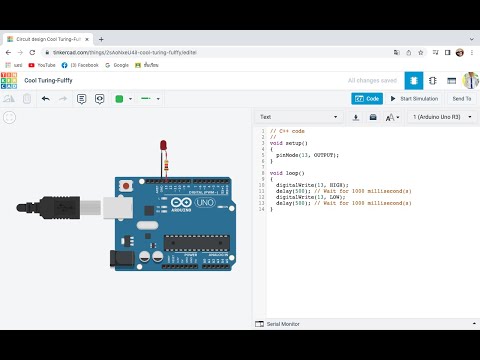
Task: Click code line digitalWrite(13, LOW);
Action: click(x=310, y=197)
